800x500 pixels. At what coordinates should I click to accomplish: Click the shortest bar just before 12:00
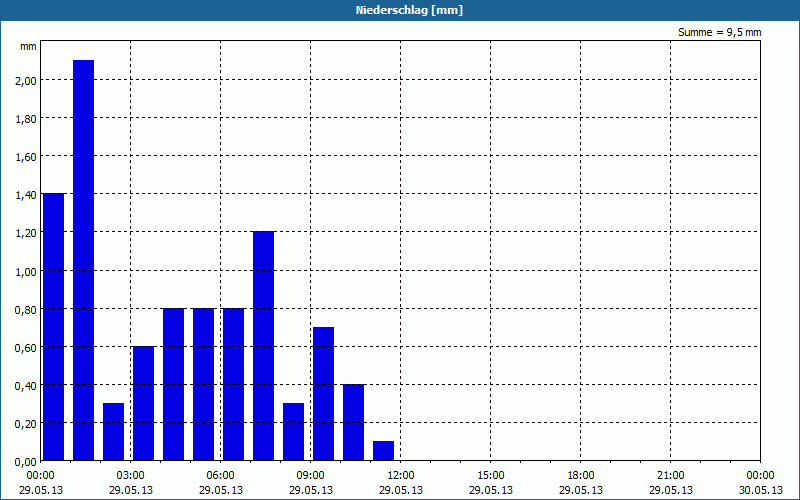point(384,451)
